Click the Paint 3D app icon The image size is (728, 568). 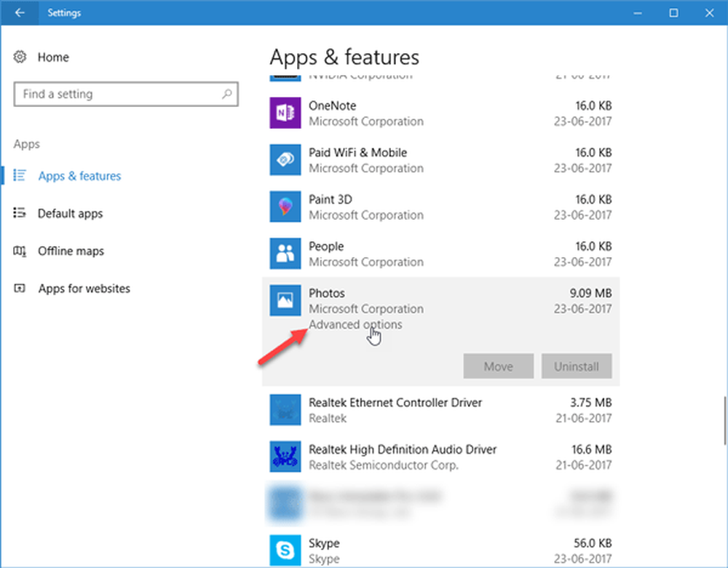285,207
